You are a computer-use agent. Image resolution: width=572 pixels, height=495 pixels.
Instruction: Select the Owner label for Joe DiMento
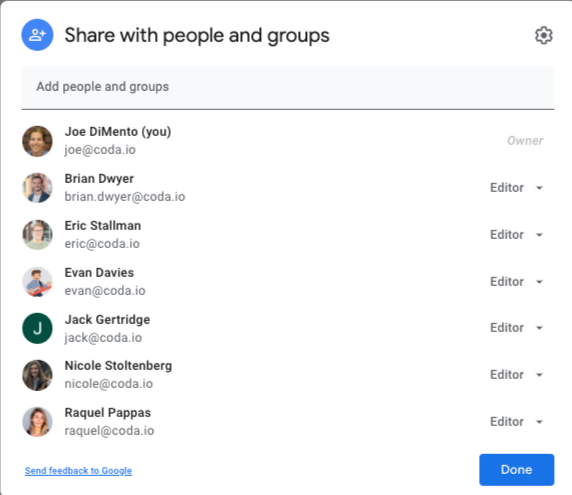pos(525,141)
